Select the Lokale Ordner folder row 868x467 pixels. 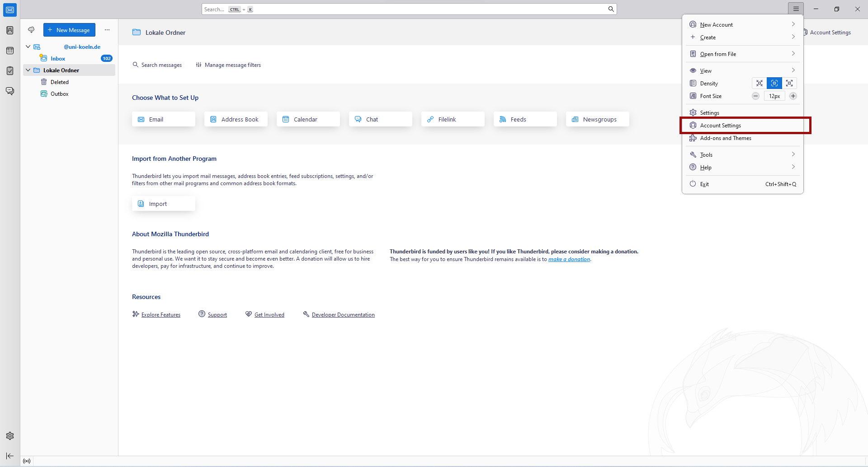(x=69, y=70)
